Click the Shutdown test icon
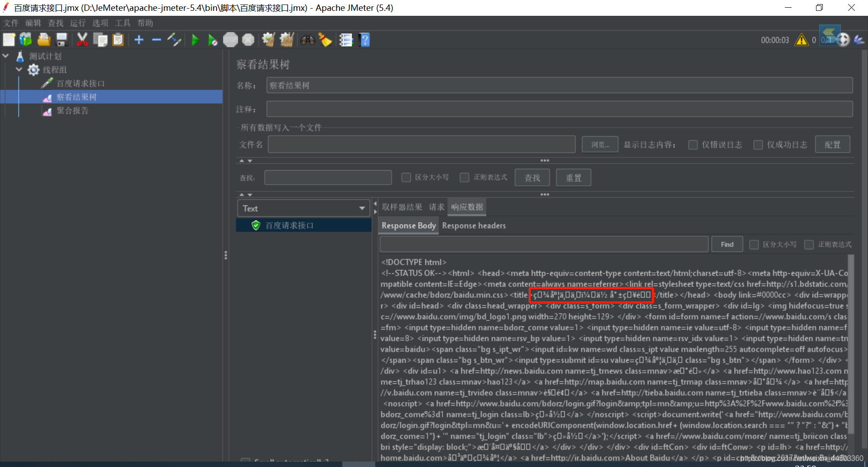Viewport: 868px width, 467px height. (248, 40)
